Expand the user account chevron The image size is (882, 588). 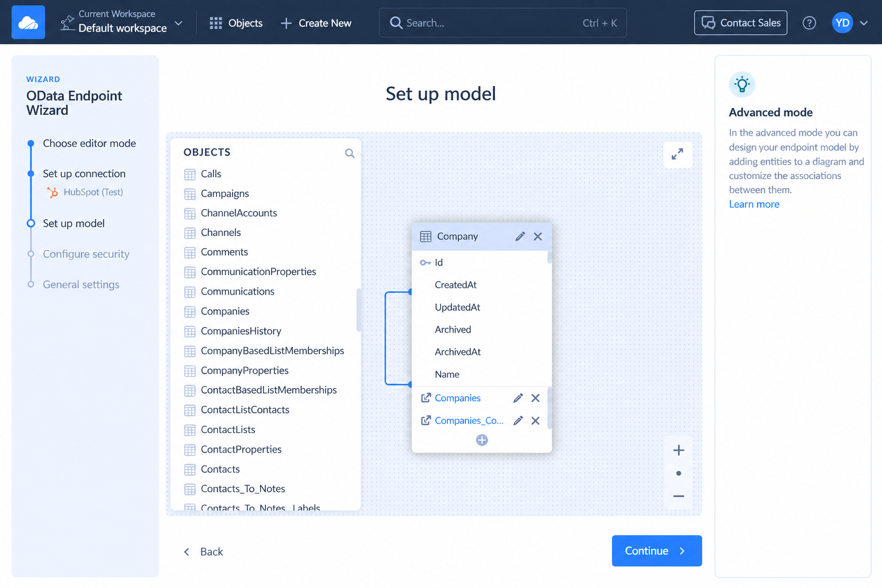(x=864, y=23)
